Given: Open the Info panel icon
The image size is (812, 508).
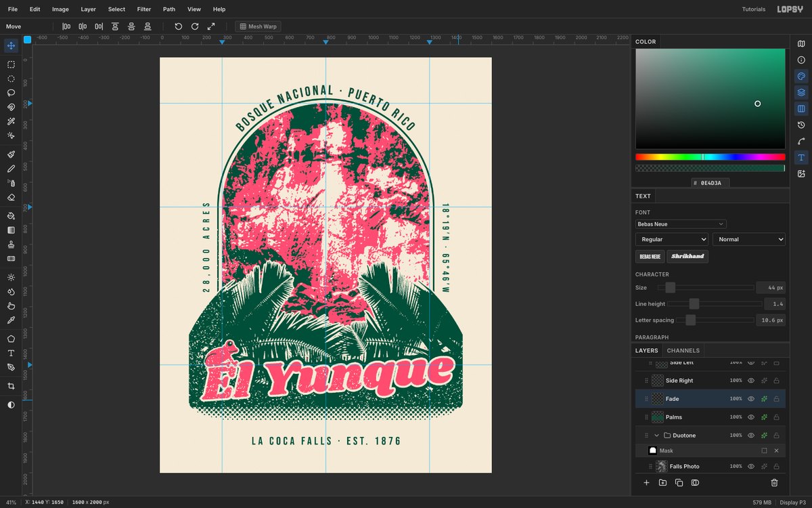Looking at the screenshot, I should pos(801,60).
